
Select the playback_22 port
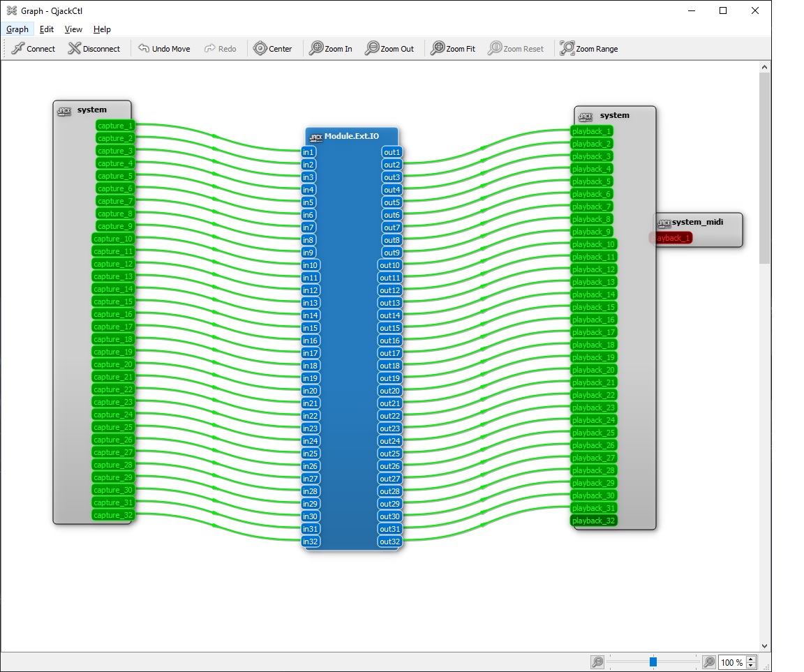(593, 395)
